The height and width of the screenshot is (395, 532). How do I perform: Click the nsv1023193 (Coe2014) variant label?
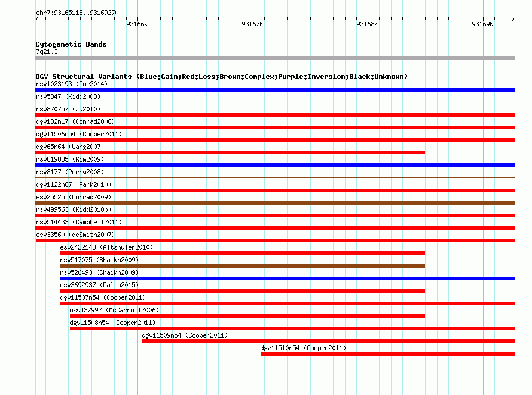72,84
